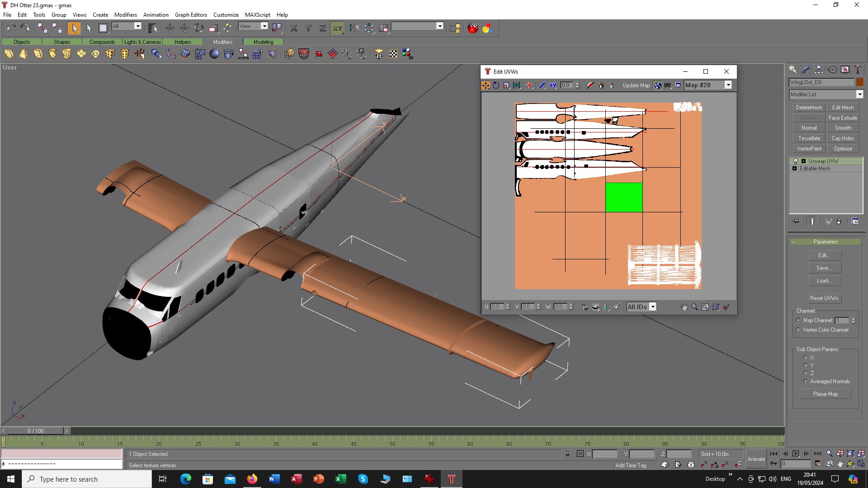Click the Mirror tool in Edit UVWs
The width and height of the screenshot is (868, 488).
coord(517,85)
